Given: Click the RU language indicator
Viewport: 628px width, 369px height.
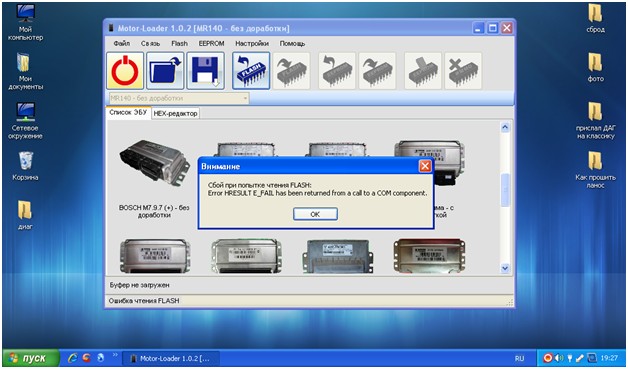Looking at the screenshot, I should (x=519, y=358).
